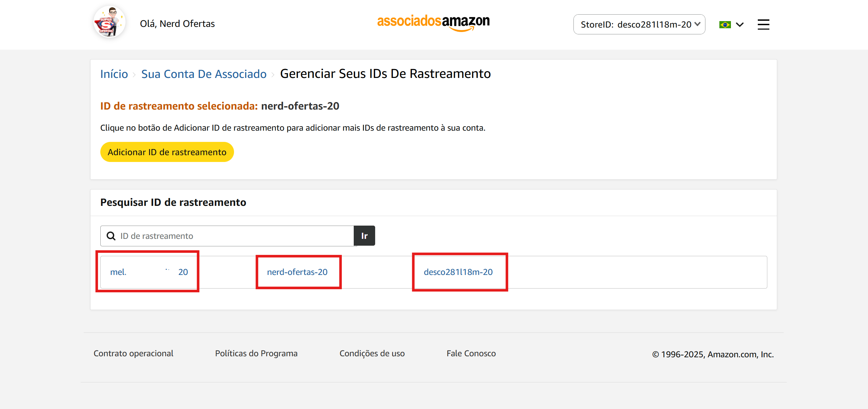The width and height of the screenshot is (868, 409).
Task: Expand the language chevron next to flag
Action: 739,24
